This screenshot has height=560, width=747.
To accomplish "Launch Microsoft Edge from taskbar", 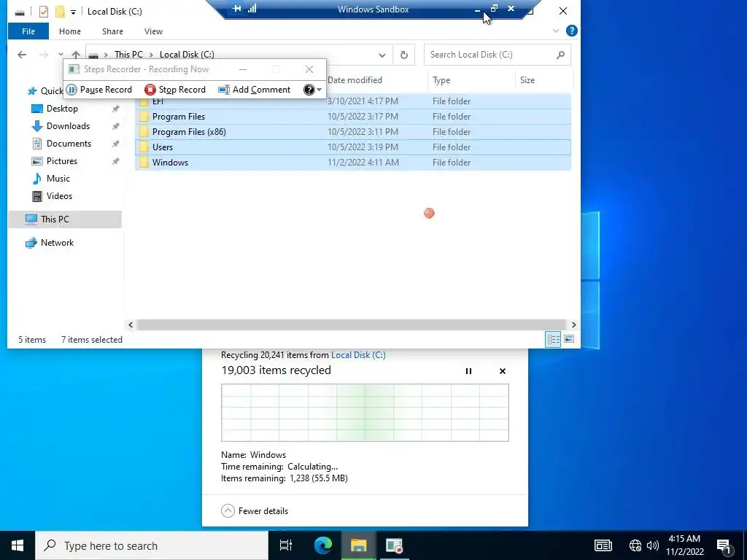I will point(323,545).
